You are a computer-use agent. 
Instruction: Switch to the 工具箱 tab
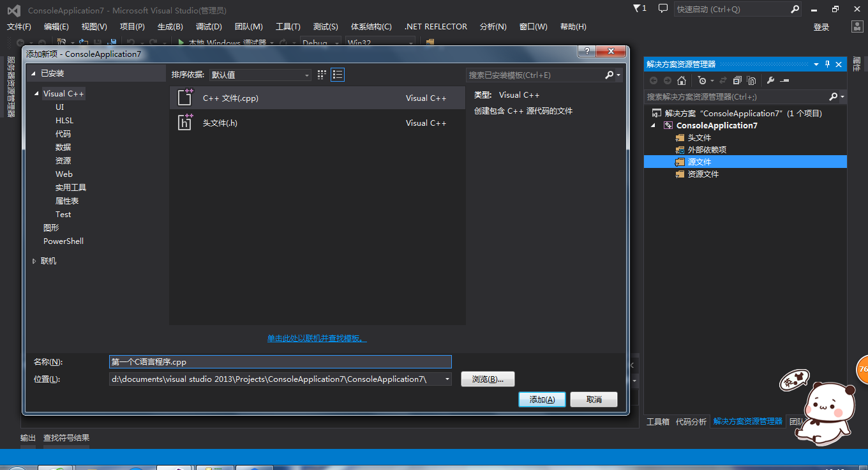tap(658, 421)
